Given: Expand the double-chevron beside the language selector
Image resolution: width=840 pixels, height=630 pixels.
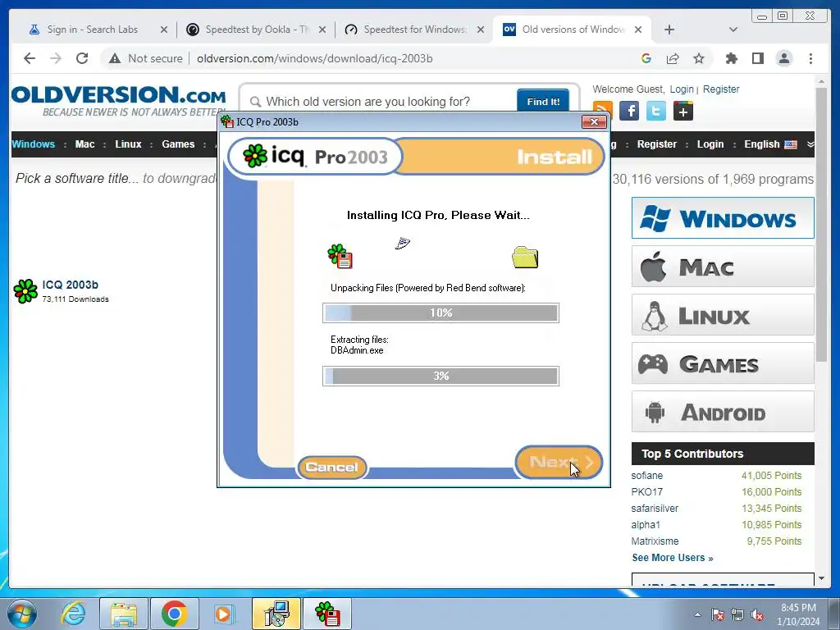Looking at the screenshot, I should (810, 144).
